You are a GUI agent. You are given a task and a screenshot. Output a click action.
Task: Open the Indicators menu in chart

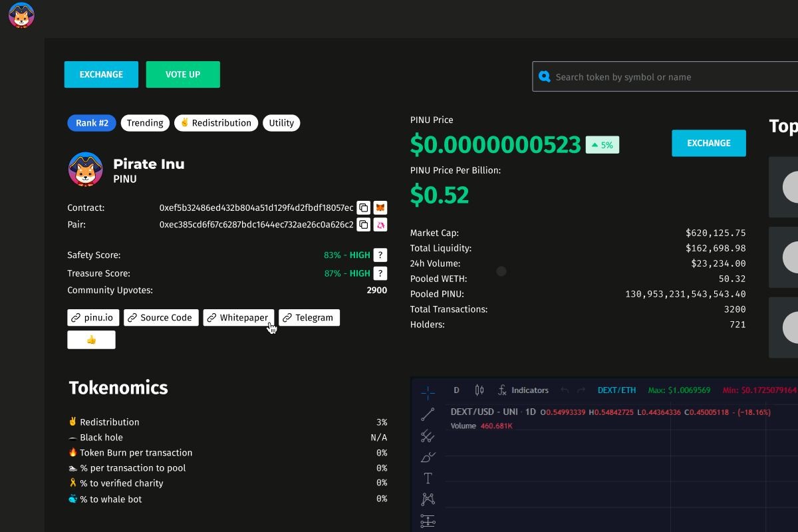click(523, 390)
